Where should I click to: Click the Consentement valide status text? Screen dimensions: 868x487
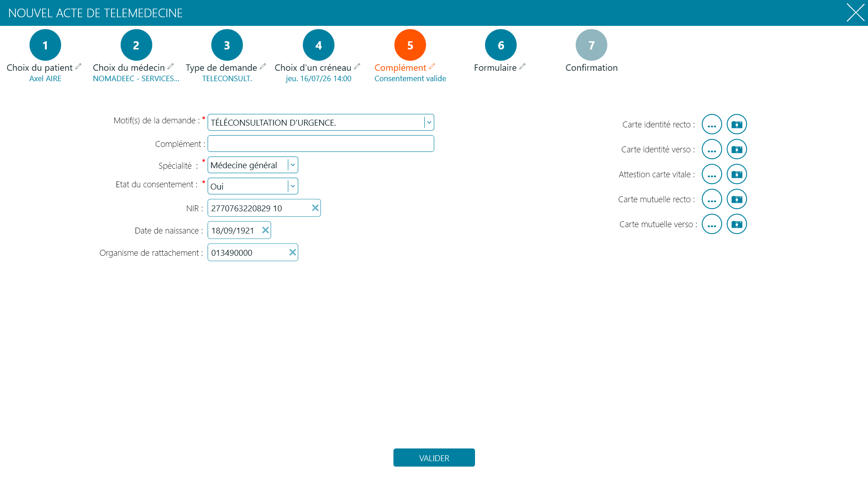coord(410,78)
